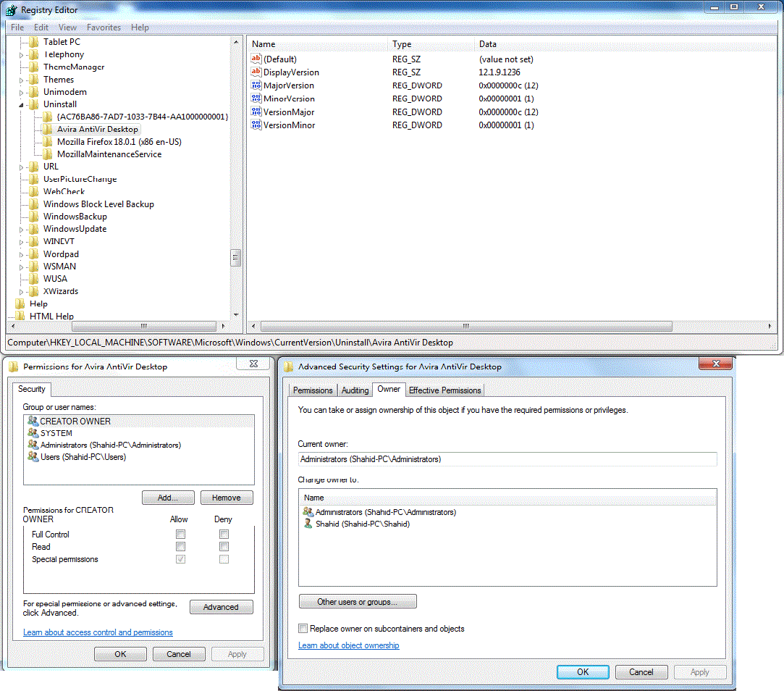Viewport: 784px width, 691px height.
Task: Click the Current owner field
Action: (507, 458)
